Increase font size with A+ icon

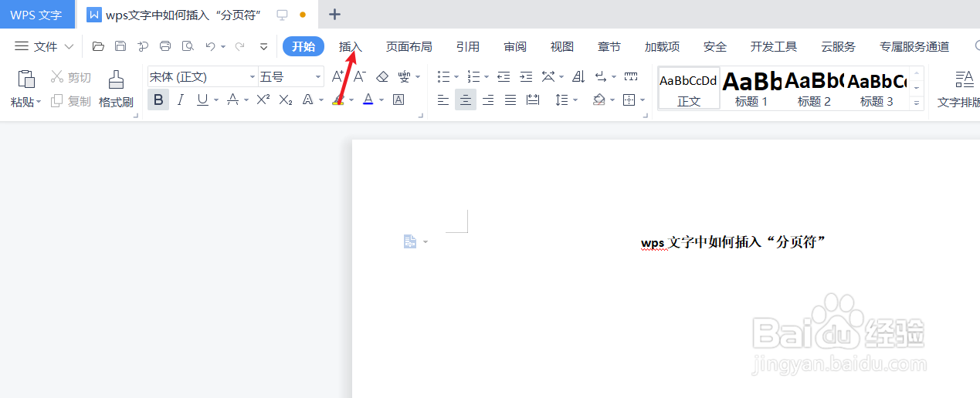click(x=337, y=76)
